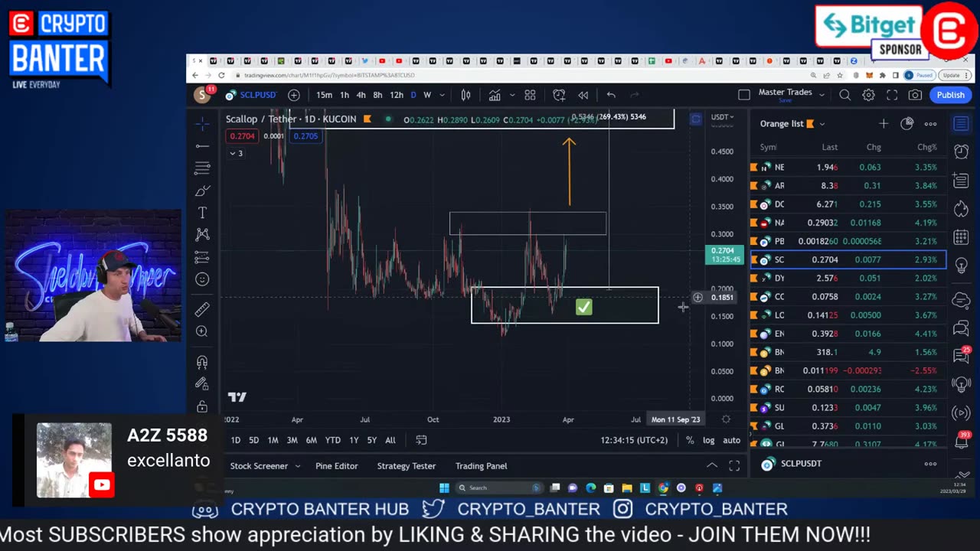Switch to the 4h timeframe
980x551 pixels.
coord(361,95)
